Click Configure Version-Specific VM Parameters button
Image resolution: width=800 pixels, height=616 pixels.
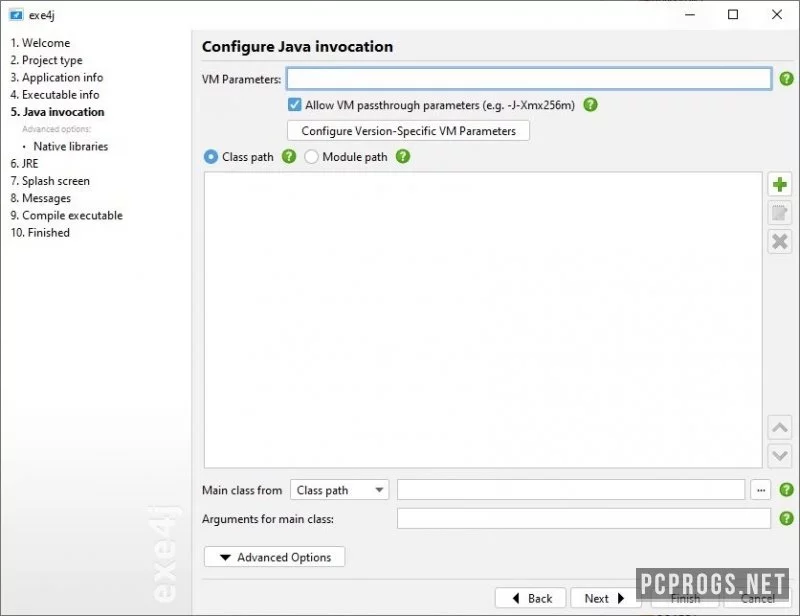(x=408, y=131)
